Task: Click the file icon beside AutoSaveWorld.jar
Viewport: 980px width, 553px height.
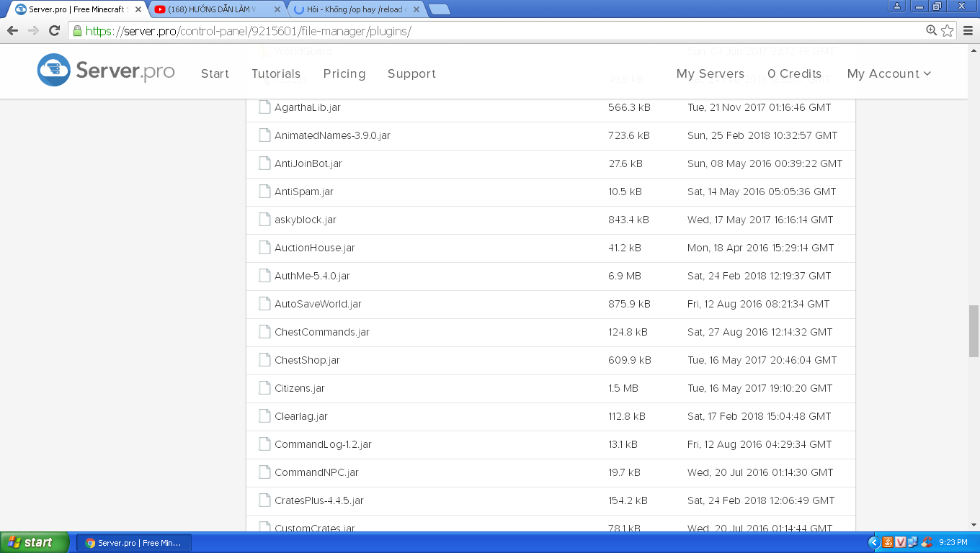Action: 265,304
